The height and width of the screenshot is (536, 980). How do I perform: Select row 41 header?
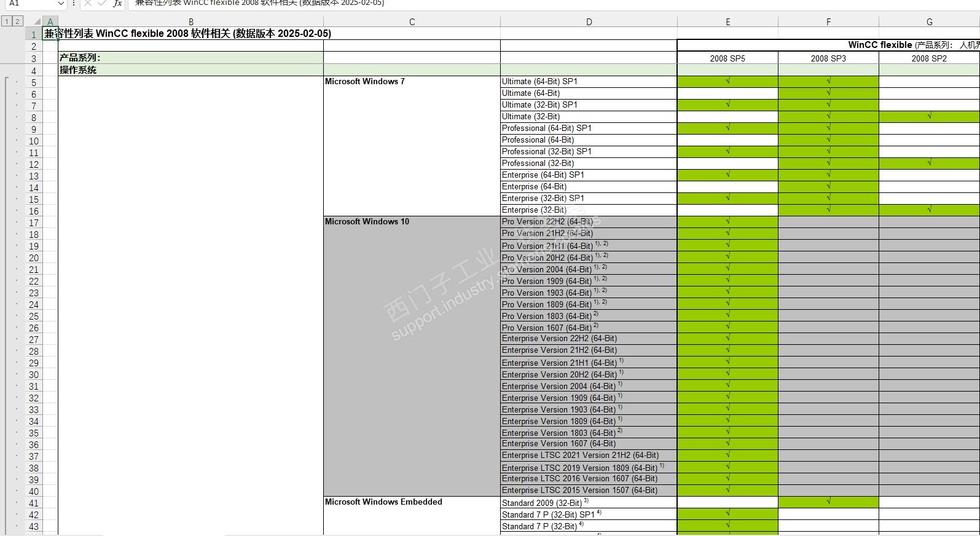34,503
